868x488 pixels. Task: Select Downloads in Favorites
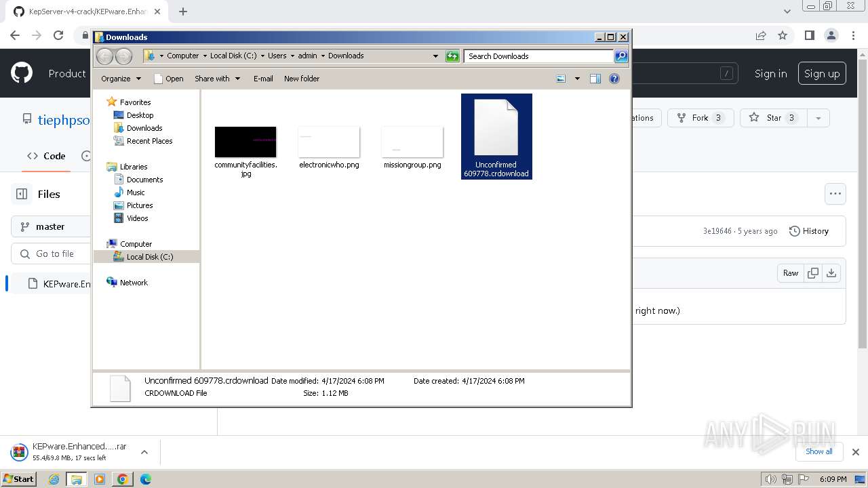pyautogui.click(x=144, y=128)
